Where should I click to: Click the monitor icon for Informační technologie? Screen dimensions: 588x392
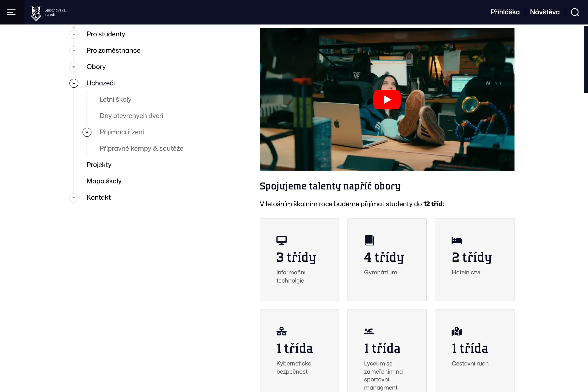click(281, 240)
